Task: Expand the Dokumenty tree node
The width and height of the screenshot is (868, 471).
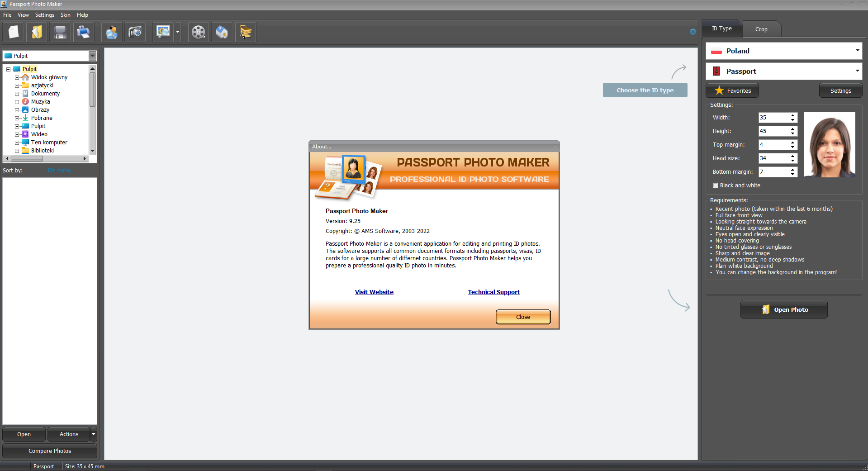Action: click(17, 94)
